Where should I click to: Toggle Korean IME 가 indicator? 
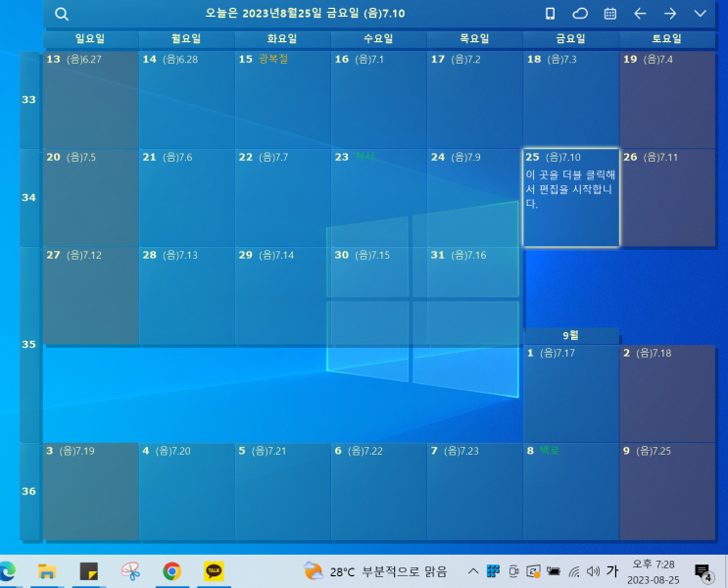[x=612, y=570]
